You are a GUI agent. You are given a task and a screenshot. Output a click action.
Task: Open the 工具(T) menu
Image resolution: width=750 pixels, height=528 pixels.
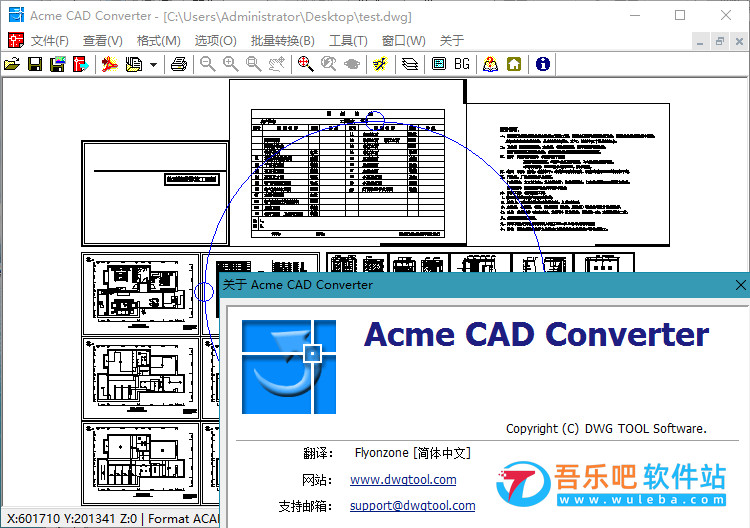348,41
